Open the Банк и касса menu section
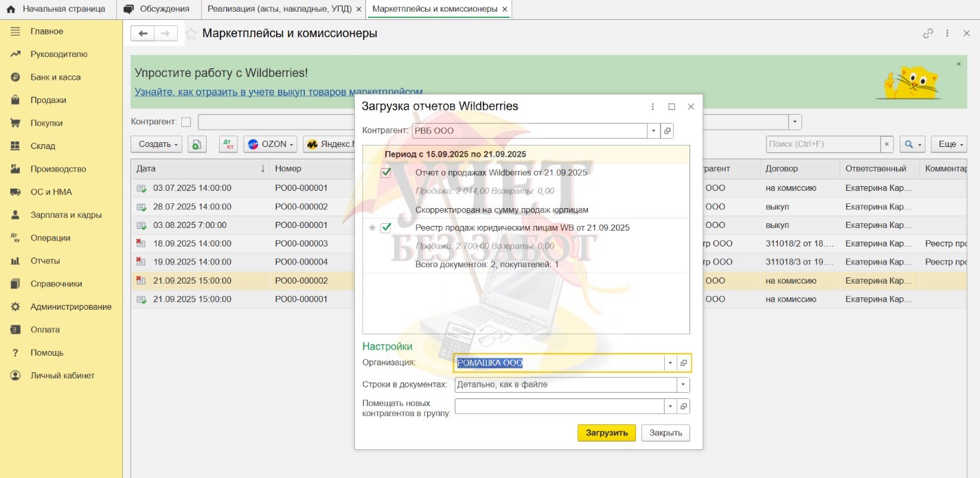Screen dimensions: 980x478 (x=56, y=77)
